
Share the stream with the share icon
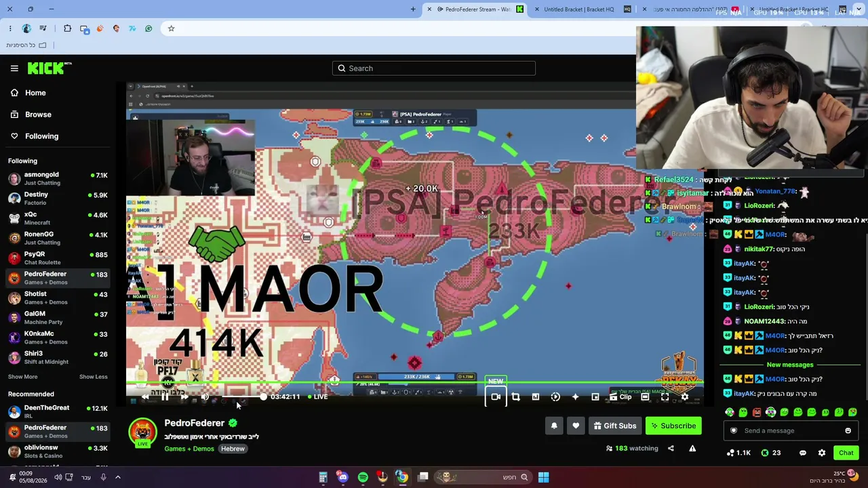click(x=671, y=448)
